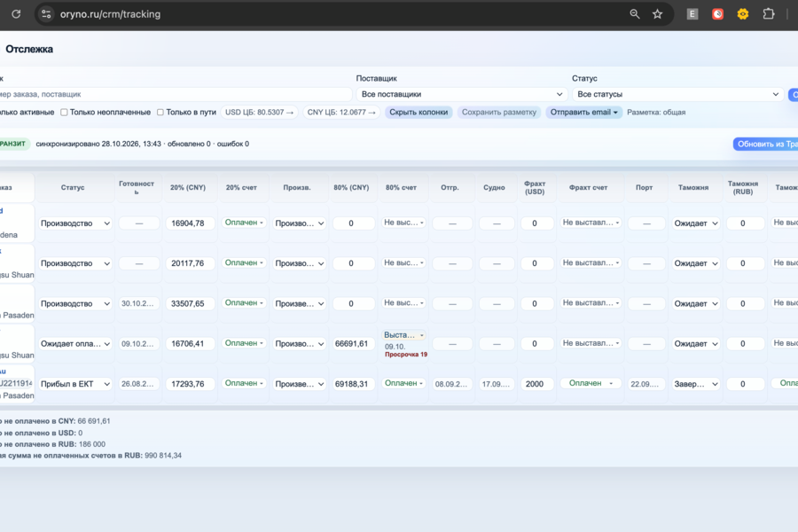Click the Отслежка page heading
The height and width of the screenshot is (532, 798).
pos(29,49)
